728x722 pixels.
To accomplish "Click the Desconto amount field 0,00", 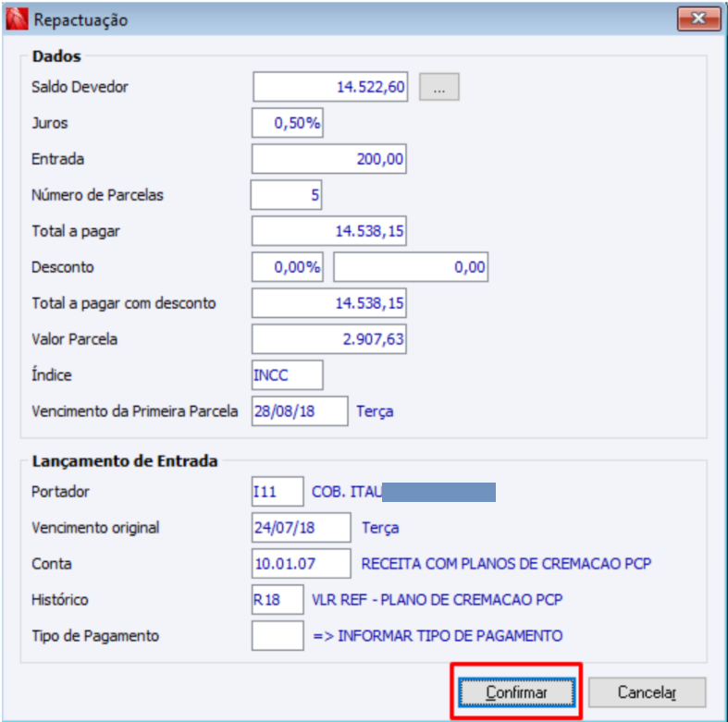I will point(411,267).
